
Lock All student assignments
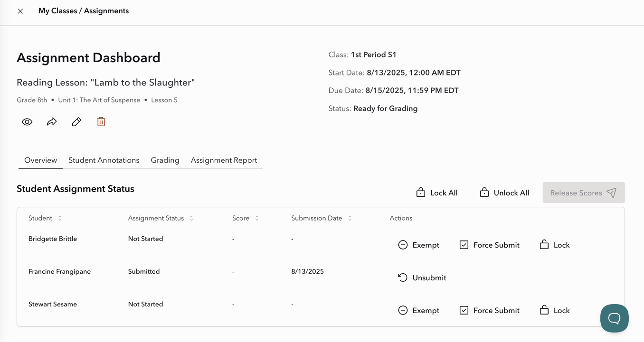click(436, 193)
